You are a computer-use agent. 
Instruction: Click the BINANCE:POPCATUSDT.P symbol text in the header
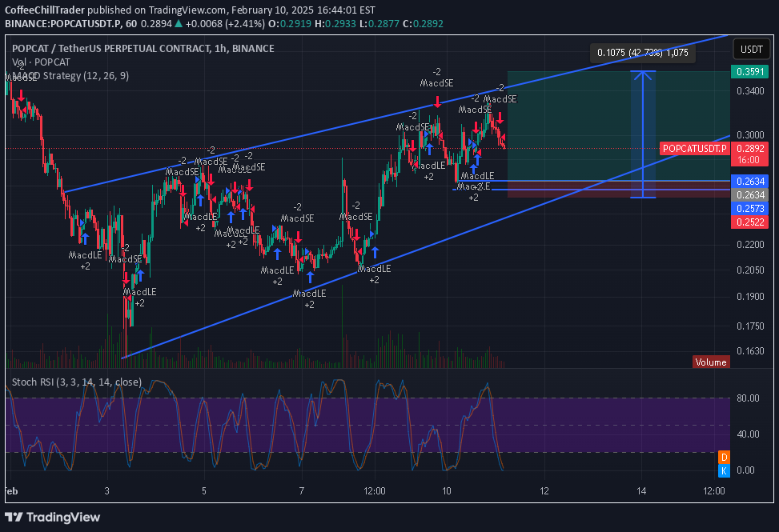click(x=63, y=23)
